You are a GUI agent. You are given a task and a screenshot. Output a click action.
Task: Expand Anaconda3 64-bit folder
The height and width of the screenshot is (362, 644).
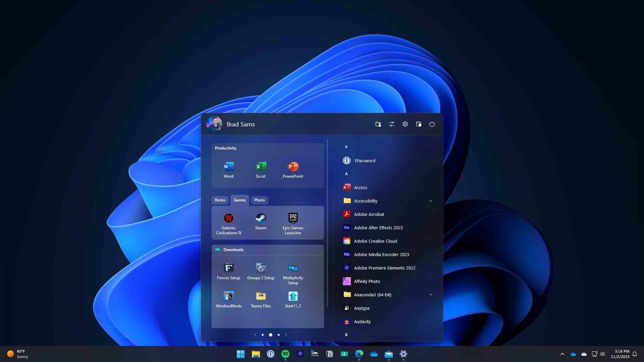coord(431,294)
